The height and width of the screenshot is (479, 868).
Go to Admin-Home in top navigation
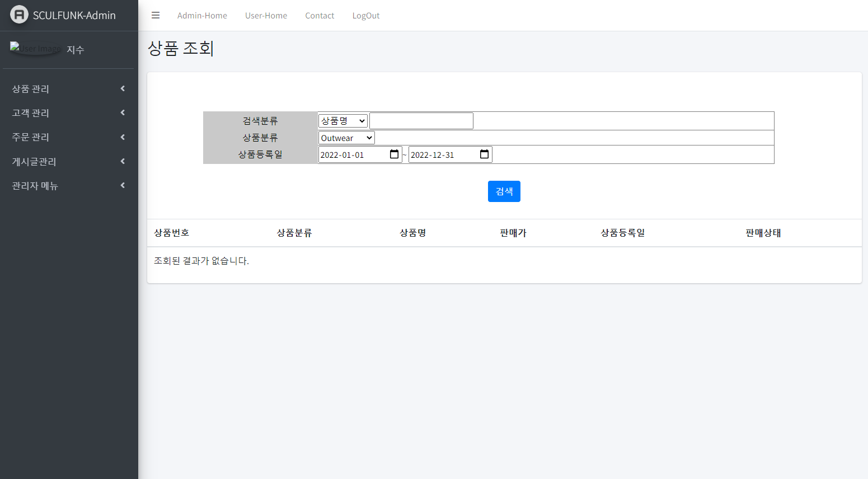click(202, 16)
